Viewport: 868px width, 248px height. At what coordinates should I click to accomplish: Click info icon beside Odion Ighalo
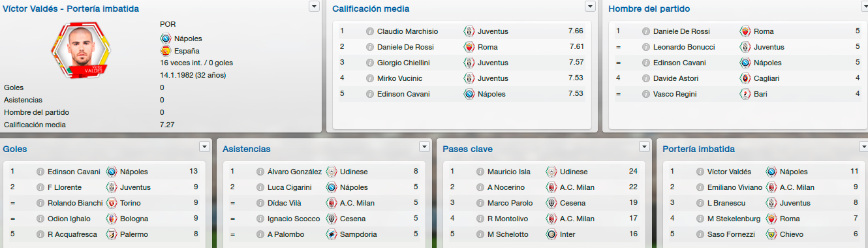click(x=40, y=219)
